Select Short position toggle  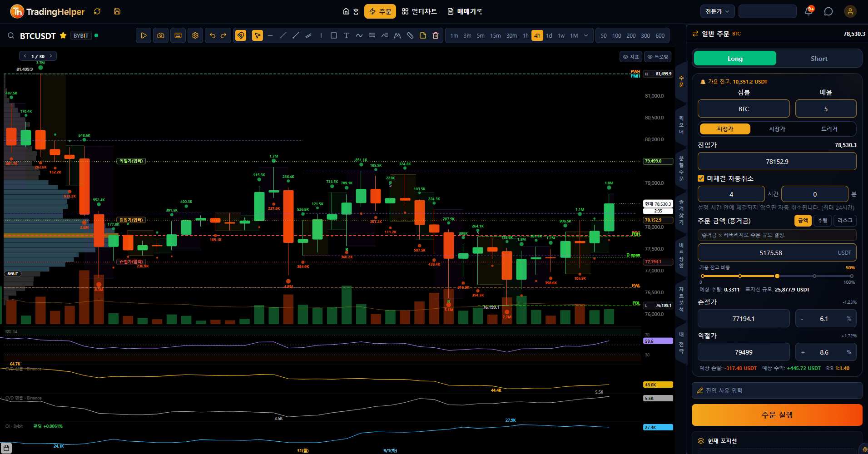(x=819, y=59)
